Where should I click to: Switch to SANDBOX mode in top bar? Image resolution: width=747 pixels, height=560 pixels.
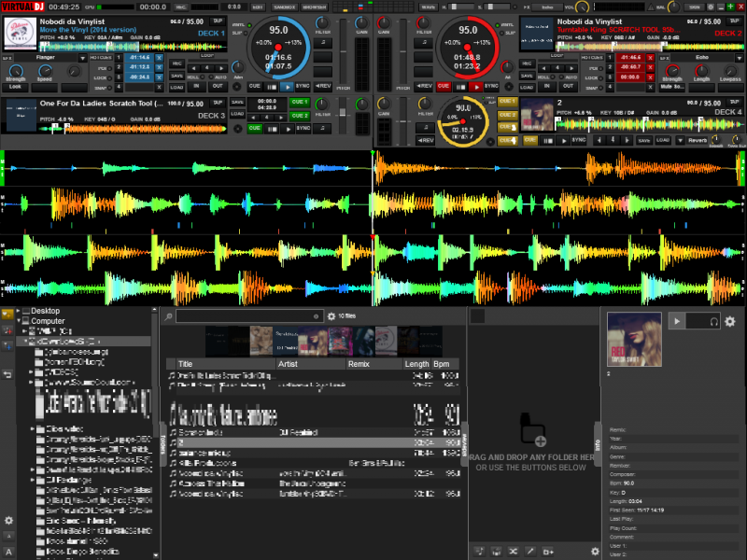click(x=285, y=7)
